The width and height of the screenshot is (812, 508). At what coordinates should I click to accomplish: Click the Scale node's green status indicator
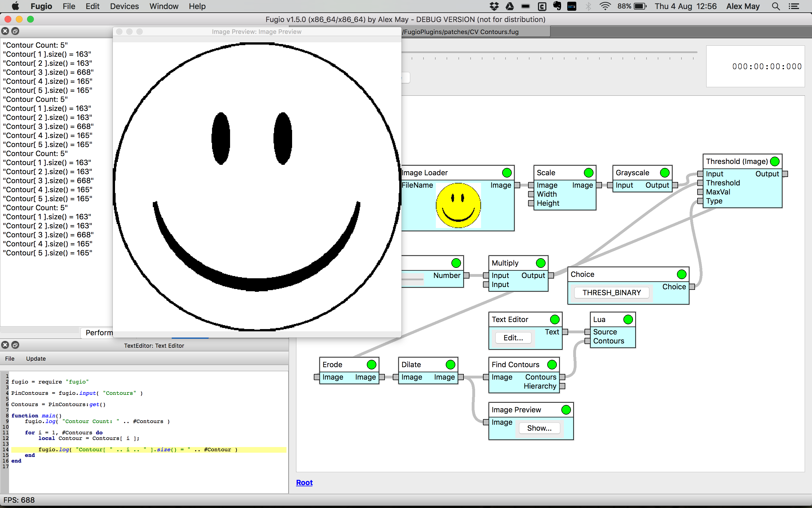pyautogui.click(x=588, y=173)
